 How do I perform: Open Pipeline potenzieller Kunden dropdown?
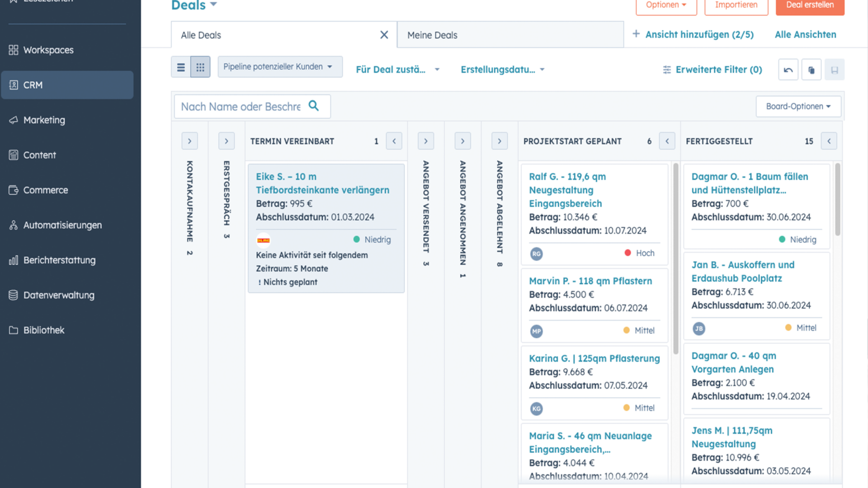(x=279, y=67)
